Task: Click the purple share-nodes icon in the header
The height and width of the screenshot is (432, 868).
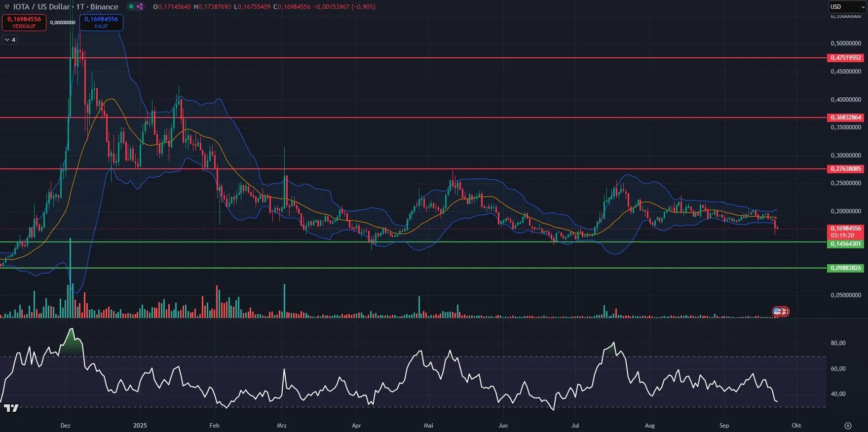Action: tap(140, 7)
